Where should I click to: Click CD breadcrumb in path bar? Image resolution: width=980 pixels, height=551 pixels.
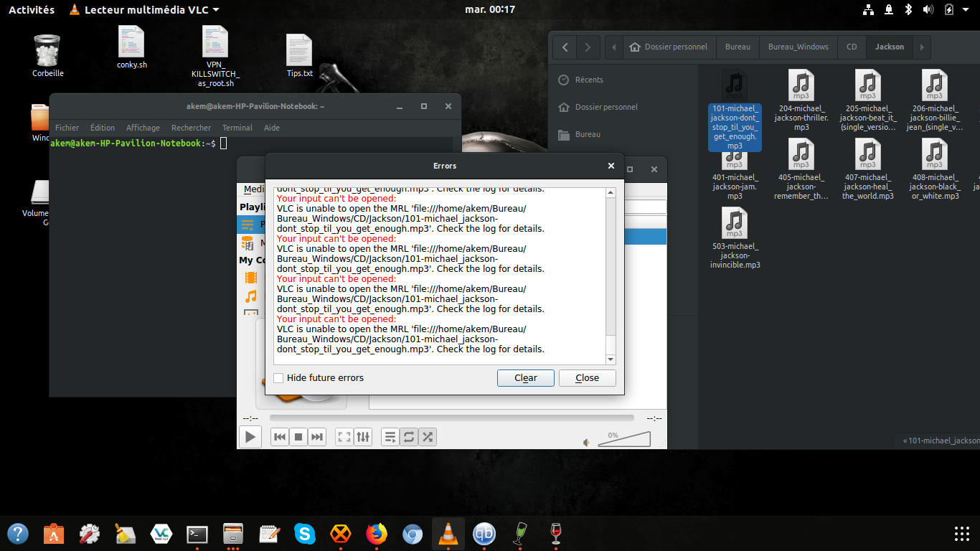852,47
